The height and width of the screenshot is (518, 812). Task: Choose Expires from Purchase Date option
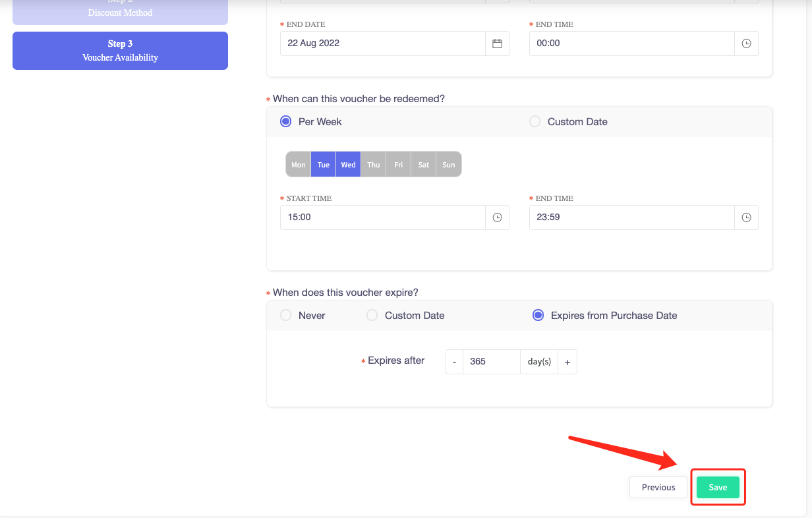click(x=538, y=315)
